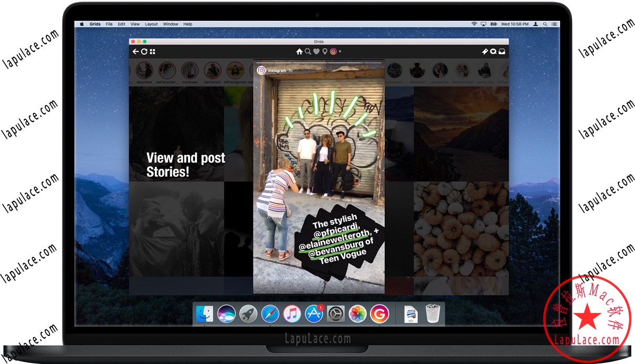This screenshot has width=635, height=364.
Task: Open the Direct messages inbox
Action: pos(501,51)
